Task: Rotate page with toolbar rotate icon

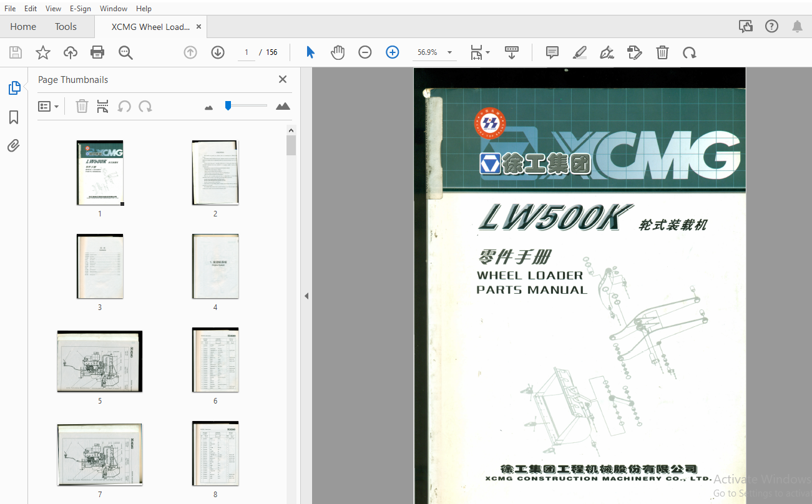Action: point(690,52)
